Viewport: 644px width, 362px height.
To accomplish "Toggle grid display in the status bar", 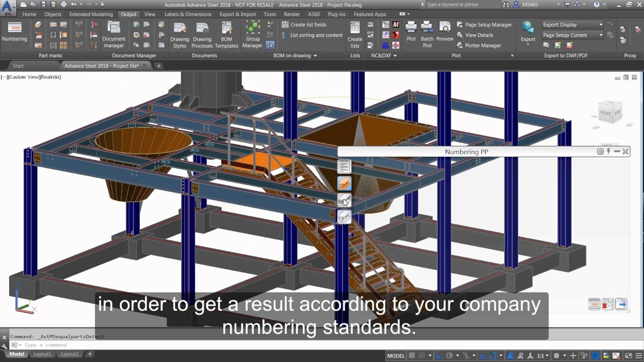I will tap(412, 355).
